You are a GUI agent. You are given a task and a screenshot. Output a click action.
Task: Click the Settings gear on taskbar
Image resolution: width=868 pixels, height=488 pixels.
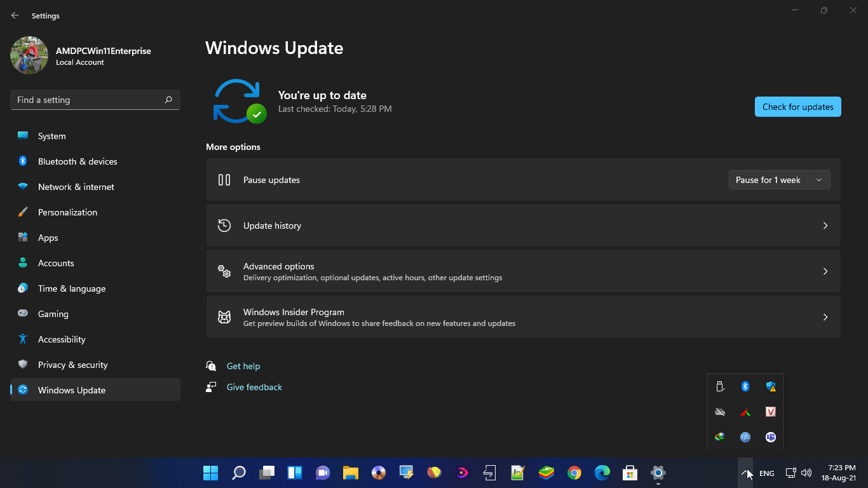click(658, 473)
